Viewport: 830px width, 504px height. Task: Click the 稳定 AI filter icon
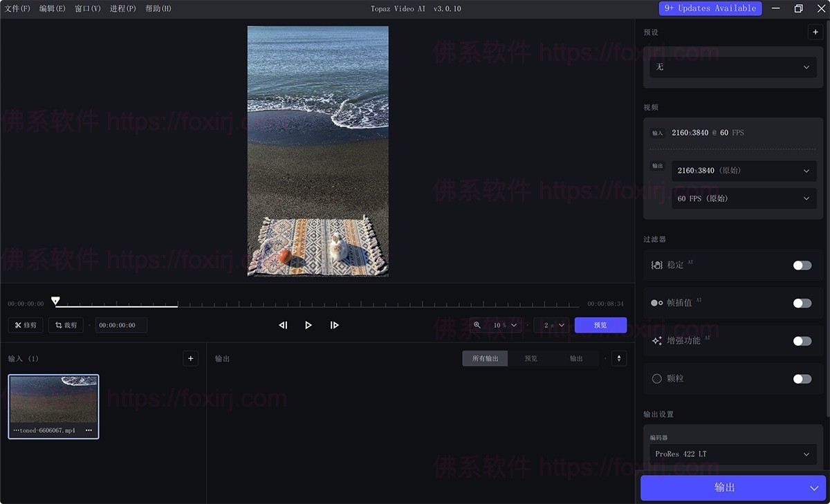tap(656, 265)
